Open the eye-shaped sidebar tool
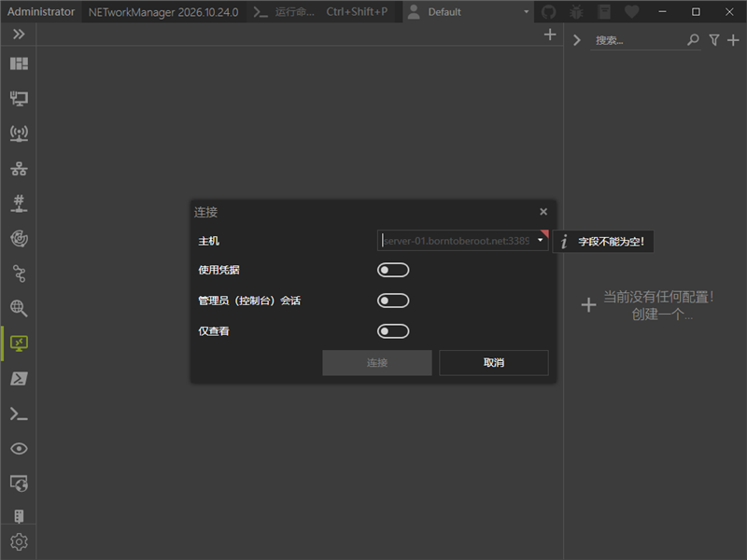The width and height of the screenshot is (747, 560). (x=19, y=449)
